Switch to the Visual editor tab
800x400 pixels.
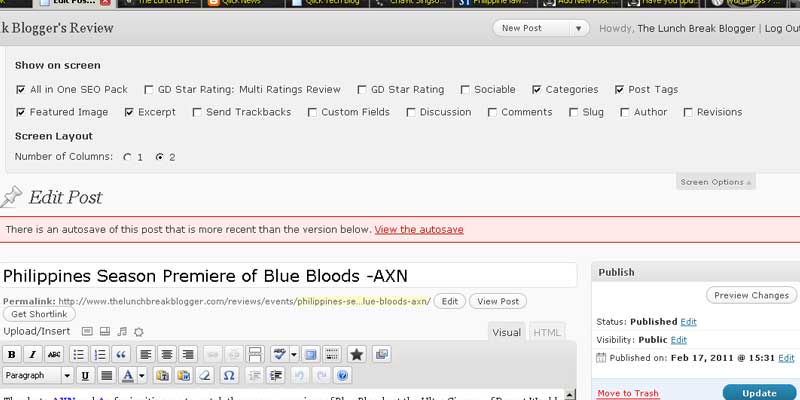tap(507, 332)
